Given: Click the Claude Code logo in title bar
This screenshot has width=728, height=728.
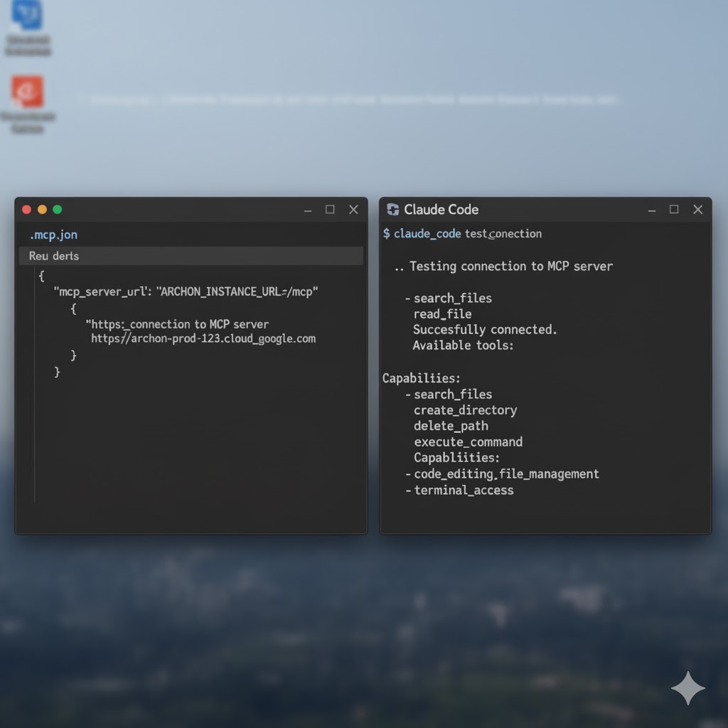Looking at the screenshot, I should (393, 209).
